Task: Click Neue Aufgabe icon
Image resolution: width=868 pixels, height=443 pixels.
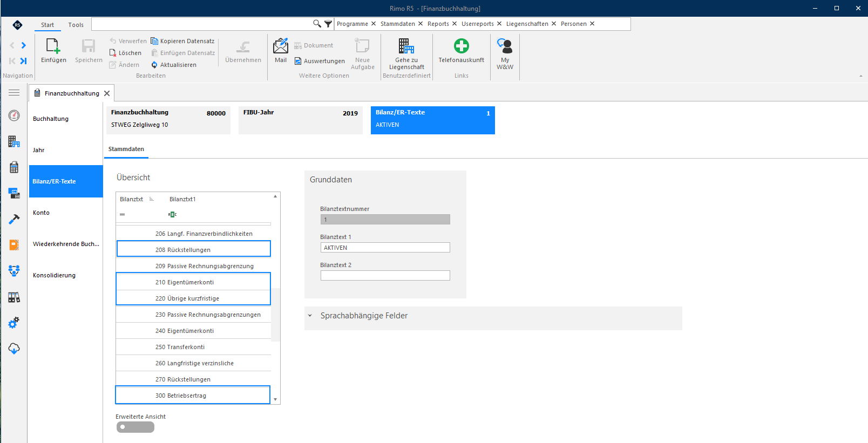Action: [362, 46]
